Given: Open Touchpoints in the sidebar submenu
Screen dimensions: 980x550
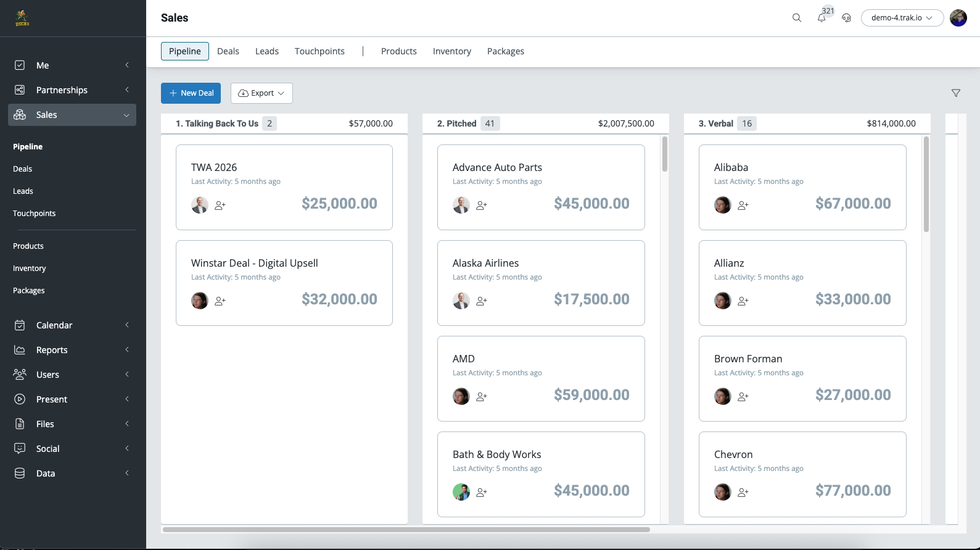Looking at the screenshot, I should 34,214.
